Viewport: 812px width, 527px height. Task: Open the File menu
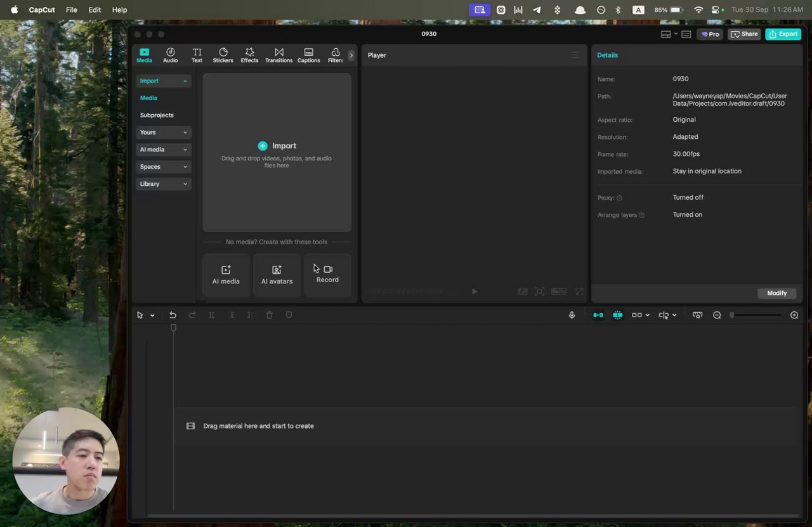coord(72,10)
